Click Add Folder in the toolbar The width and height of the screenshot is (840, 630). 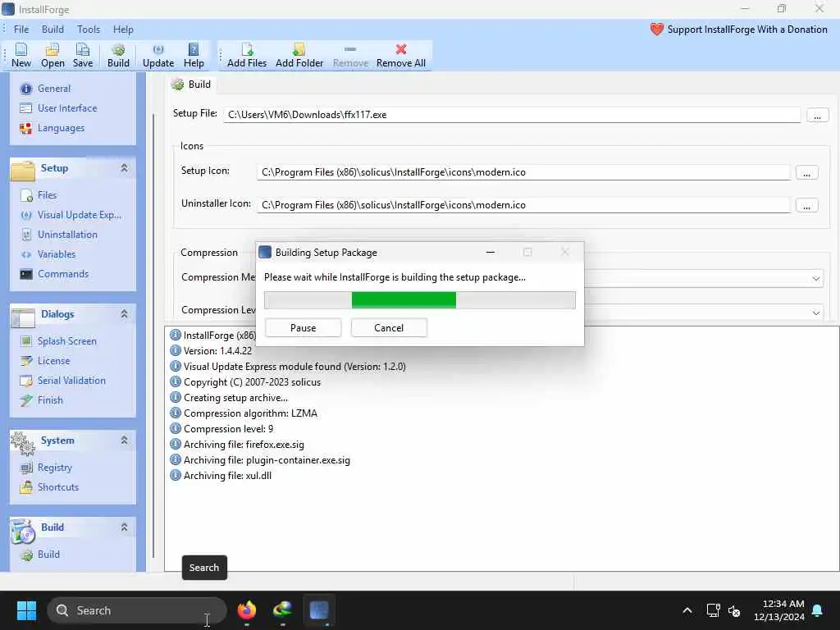coord(299,55)
